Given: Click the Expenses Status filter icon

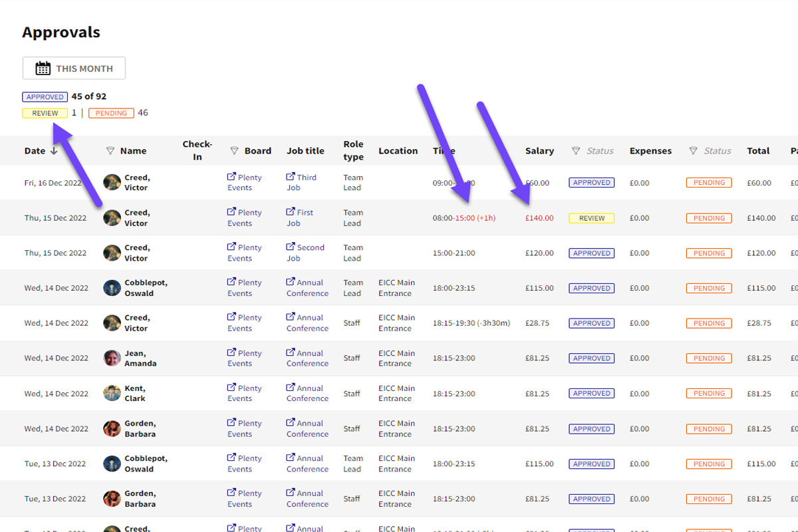Looking at the screenshot, I should (x=694, y=151).
